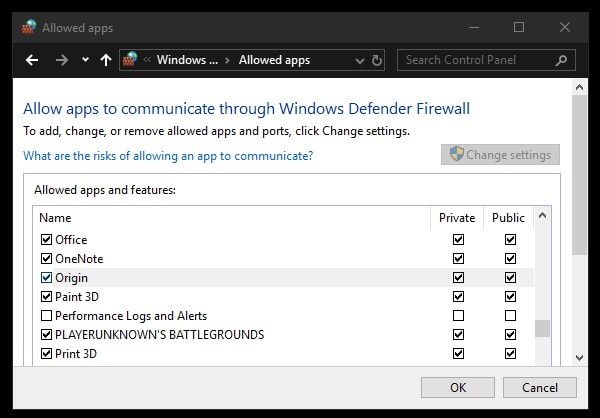The image size is (600, 418).
Task: Select the 'Allowed apps' breadcrumb
Action: [x=274, y=60]
